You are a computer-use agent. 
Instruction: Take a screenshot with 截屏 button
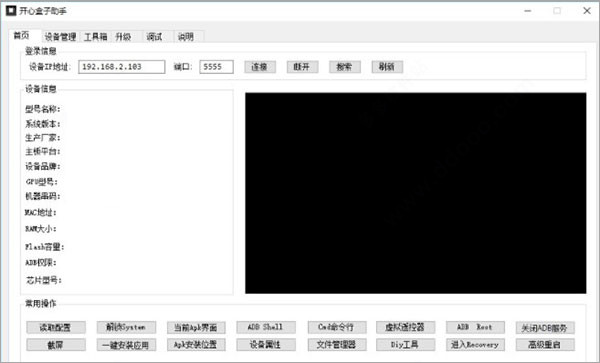click(x=56, y=345)
